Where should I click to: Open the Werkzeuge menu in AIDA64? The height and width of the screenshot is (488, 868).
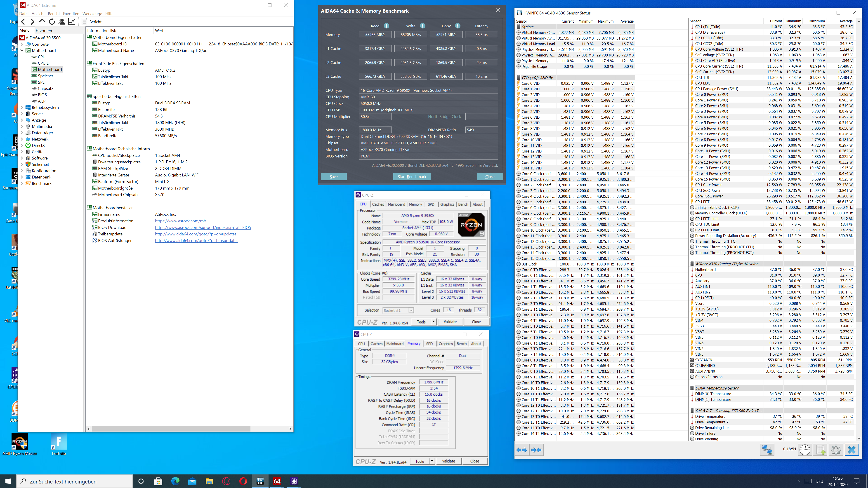(x=92, y=14)
